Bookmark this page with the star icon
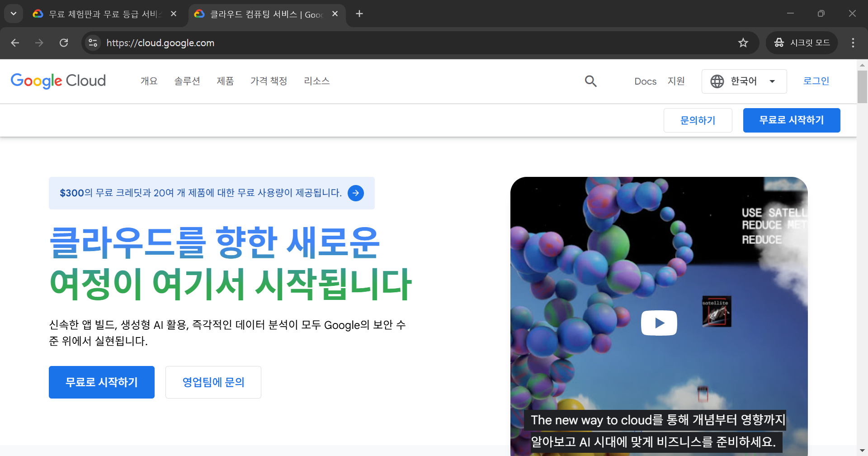 pyautogui.click(x=743, y=43)
